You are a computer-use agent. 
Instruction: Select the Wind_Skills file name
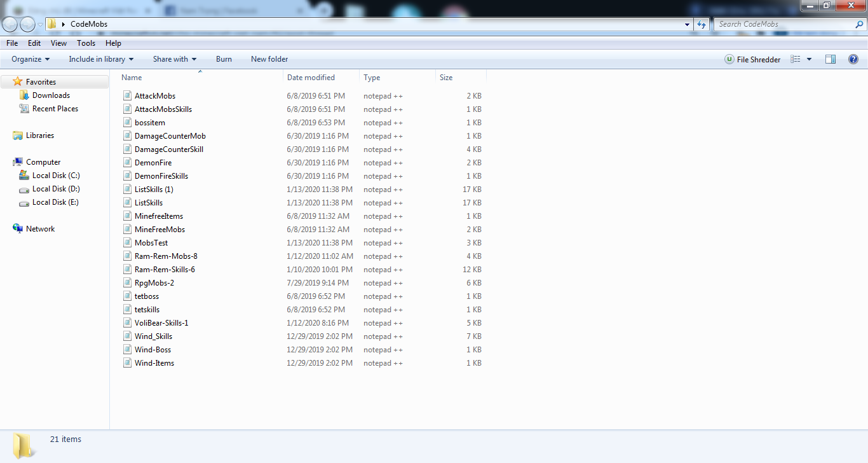154,336
